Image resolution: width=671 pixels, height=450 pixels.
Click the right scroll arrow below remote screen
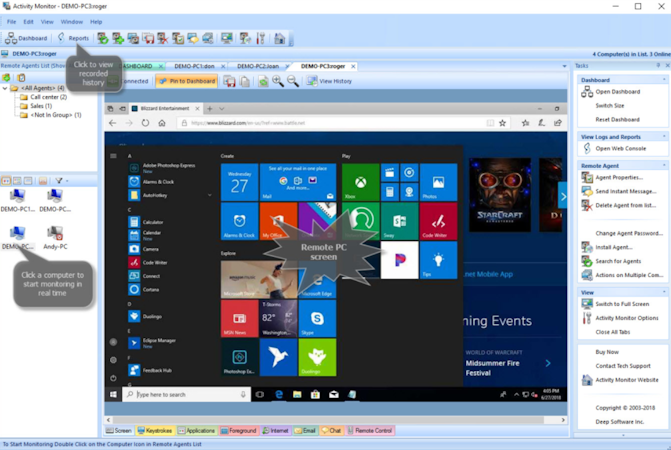(563, 420)
